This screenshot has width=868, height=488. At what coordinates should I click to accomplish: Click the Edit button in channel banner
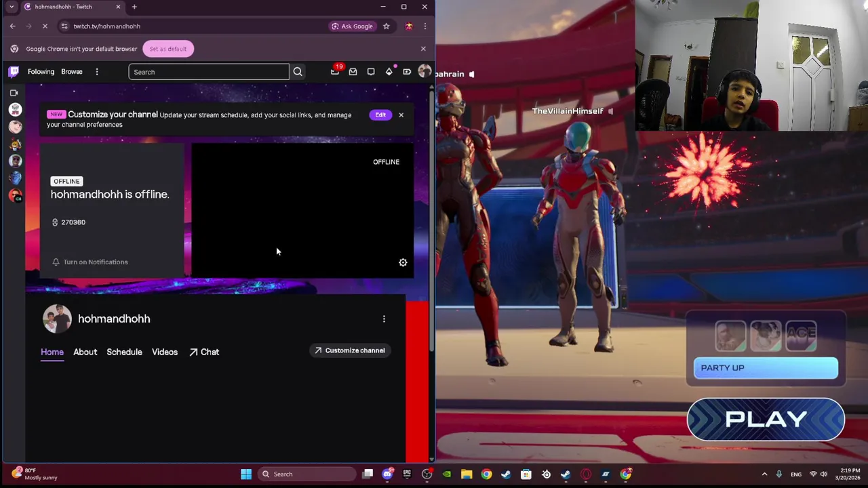pyautogui.click(x=380, y=115)
